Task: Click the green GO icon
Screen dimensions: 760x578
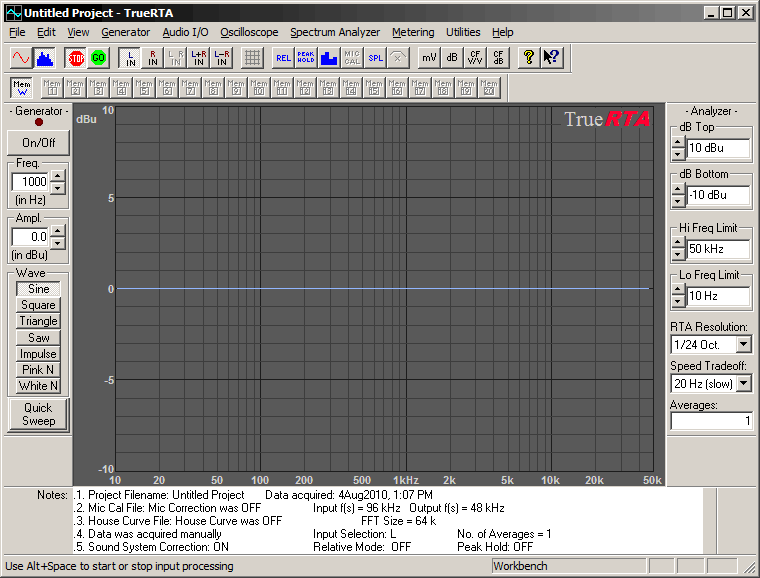Action: 98,58
